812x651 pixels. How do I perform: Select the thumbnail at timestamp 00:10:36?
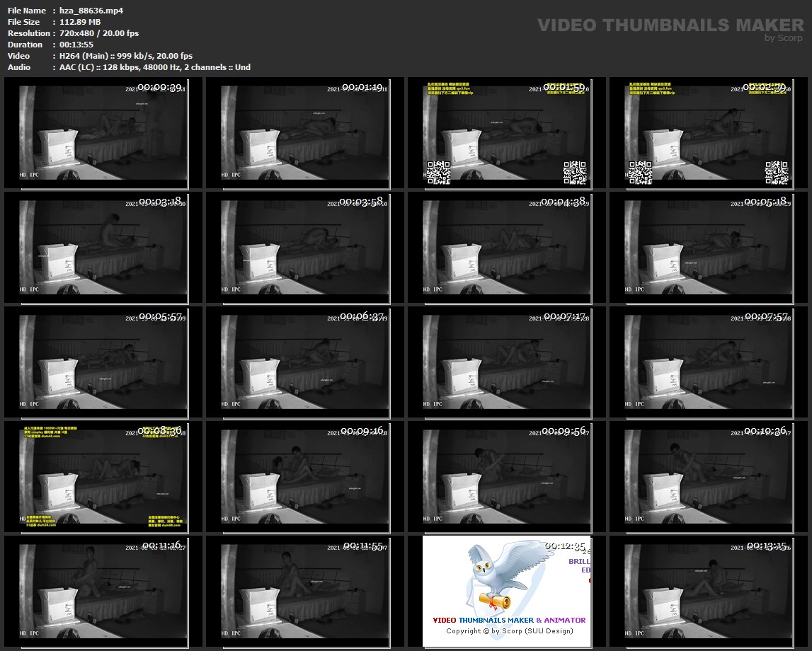709,476
